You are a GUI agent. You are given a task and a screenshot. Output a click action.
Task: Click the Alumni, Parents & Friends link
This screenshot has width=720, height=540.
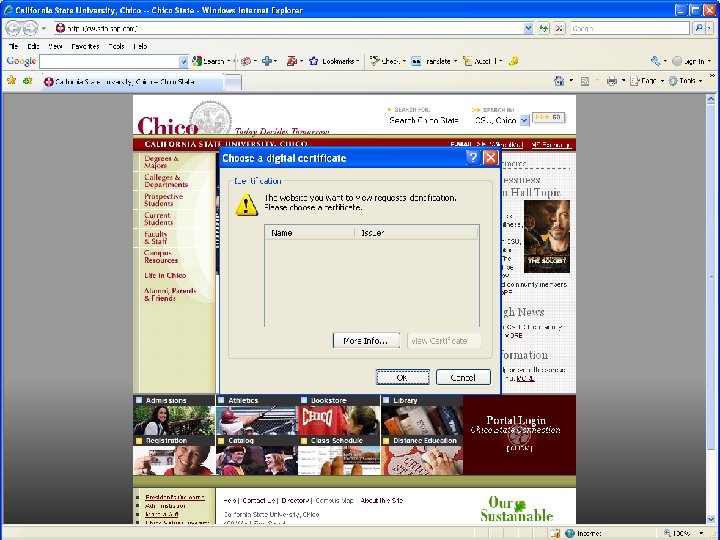[x=170, y=294]
